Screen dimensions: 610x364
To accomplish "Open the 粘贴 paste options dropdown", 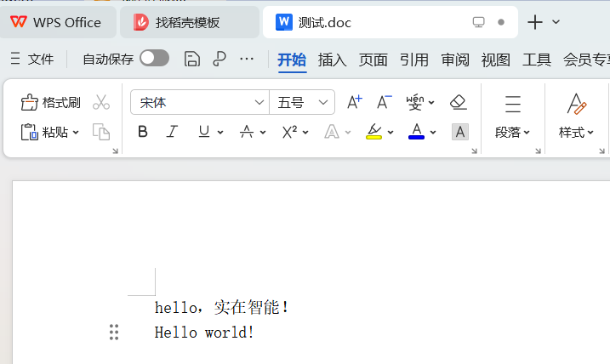I will pos(76,133).
